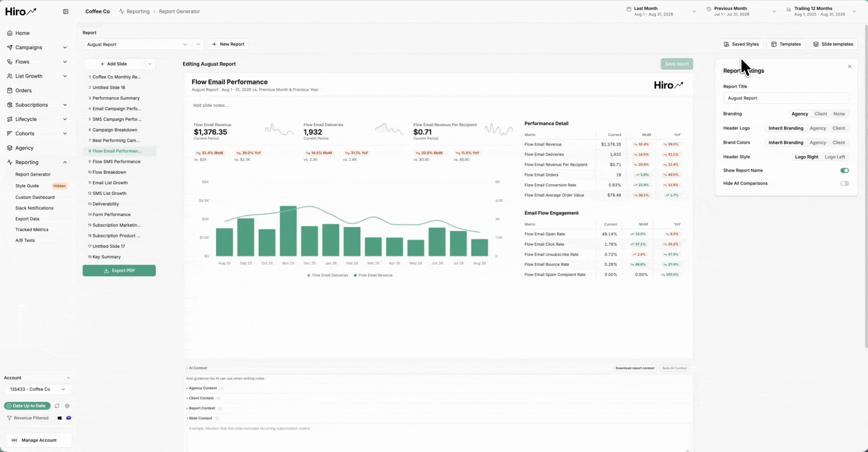
Task: Show info for Report Context
Action: pyautogui.click(x=220, y=408)
